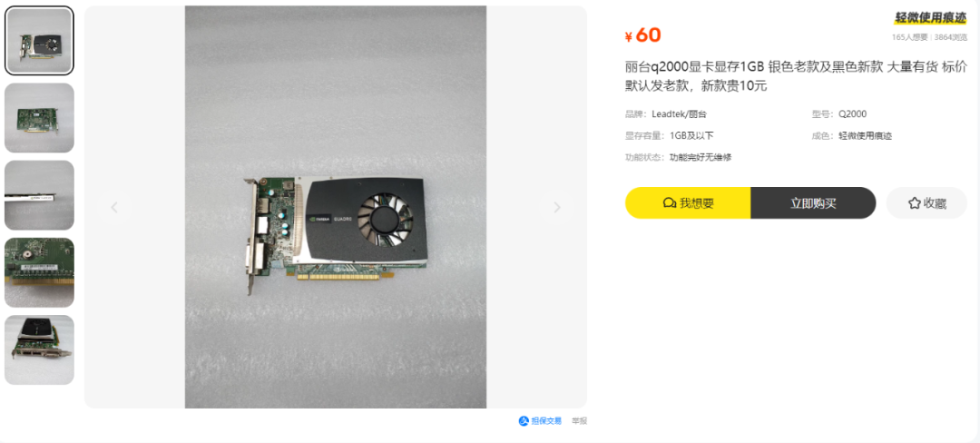980x443 pixels.
Task: Advance to the next product image
Action: [x=557, y=208]
